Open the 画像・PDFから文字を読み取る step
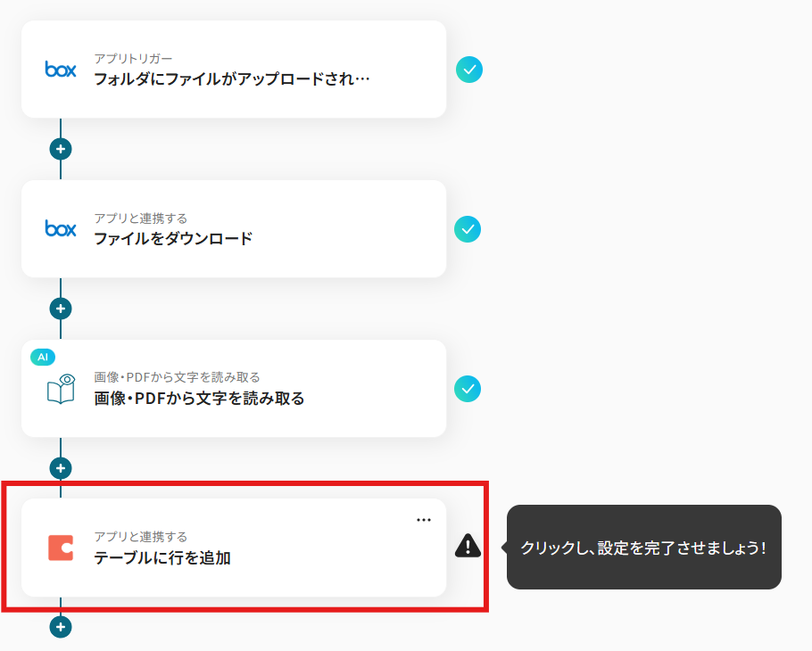This screenshot has width=812, height=651. [234, 389]
